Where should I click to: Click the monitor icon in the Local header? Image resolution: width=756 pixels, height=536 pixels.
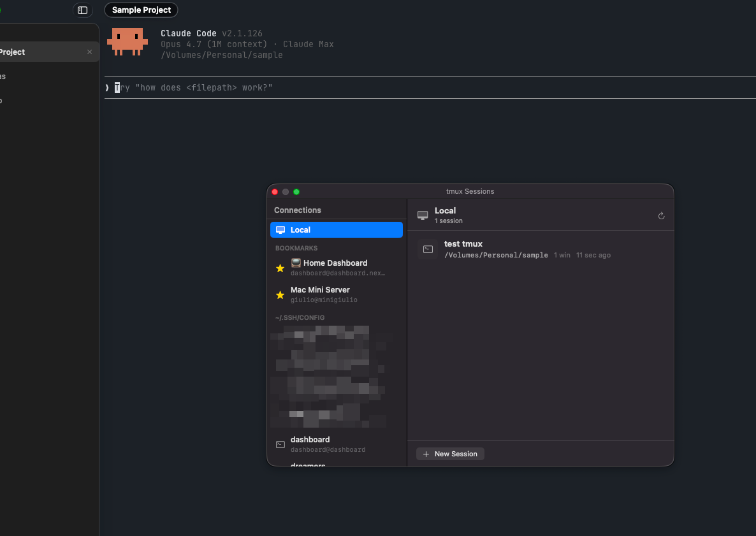(423, 215)
